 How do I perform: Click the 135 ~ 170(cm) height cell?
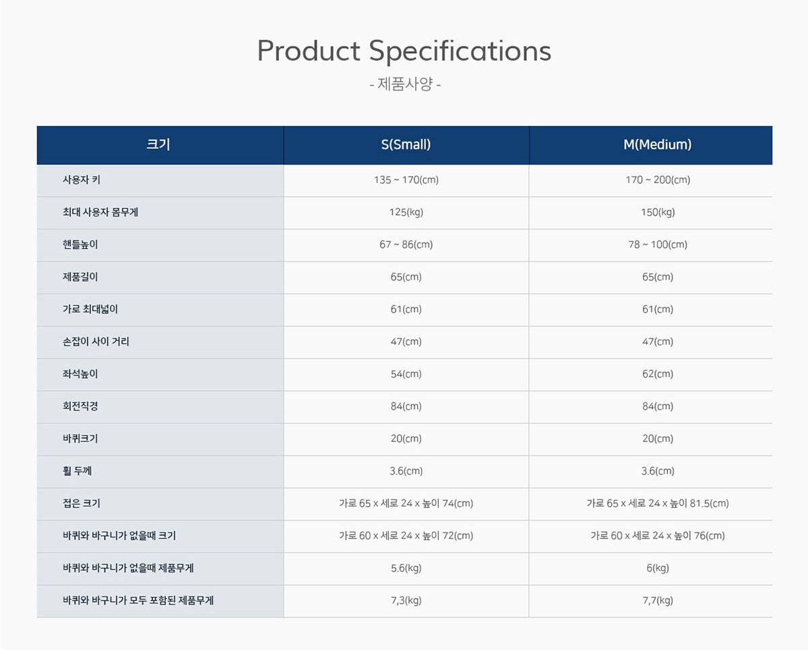406,180
